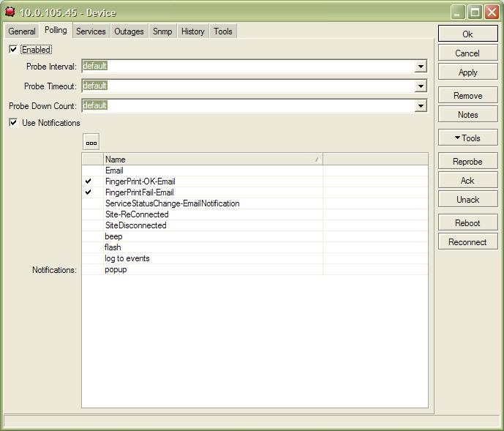Image resolution: width=504 pixels, height=431 pixels.
Task: Toggle the Use Notifications checkbox
Action: coord(13,122)
